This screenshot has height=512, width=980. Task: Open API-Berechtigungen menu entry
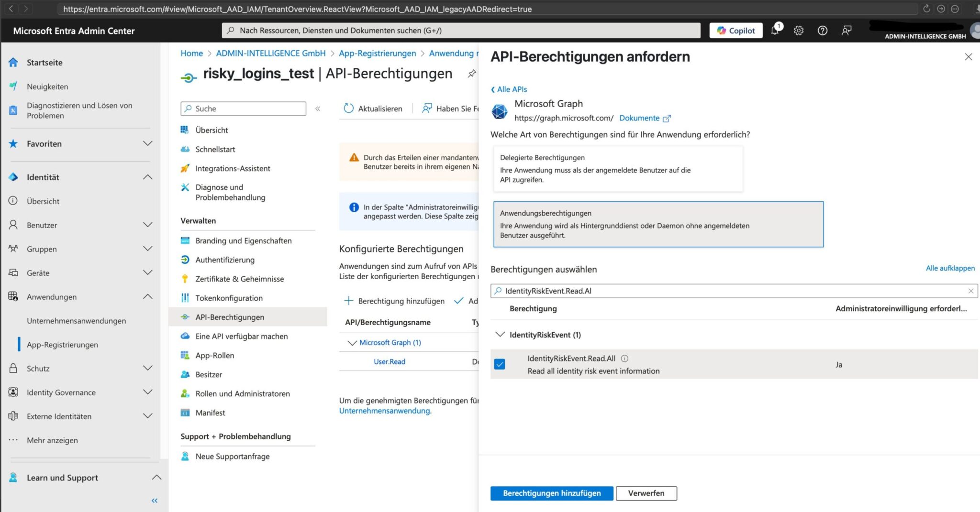[x=229, y=317]
